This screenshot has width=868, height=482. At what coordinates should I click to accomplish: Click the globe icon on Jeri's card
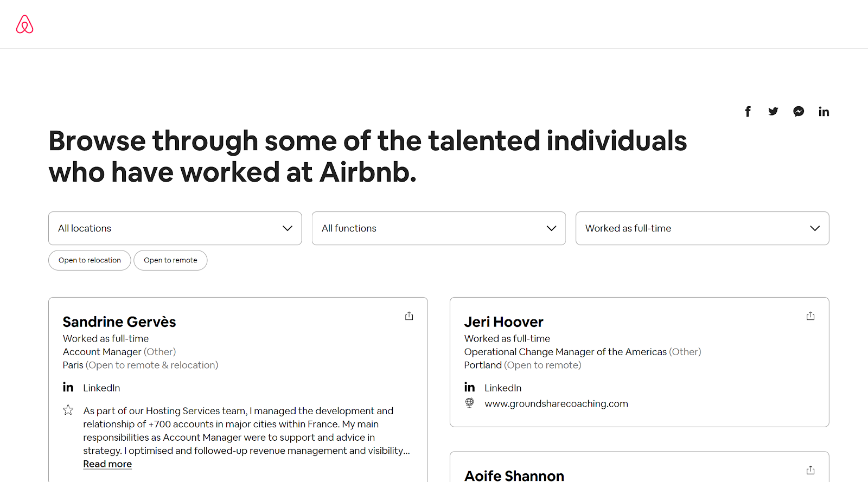pos(470,403)
